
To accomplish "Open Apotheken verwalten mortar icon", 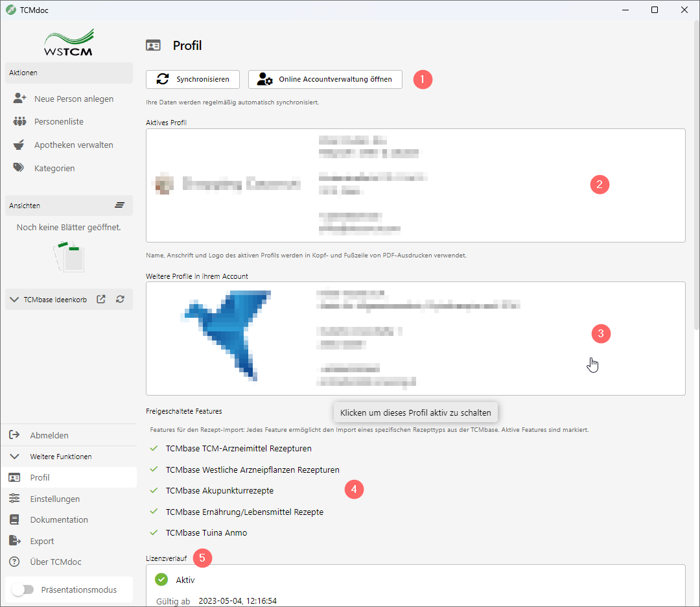I will [x=19, y=145].
